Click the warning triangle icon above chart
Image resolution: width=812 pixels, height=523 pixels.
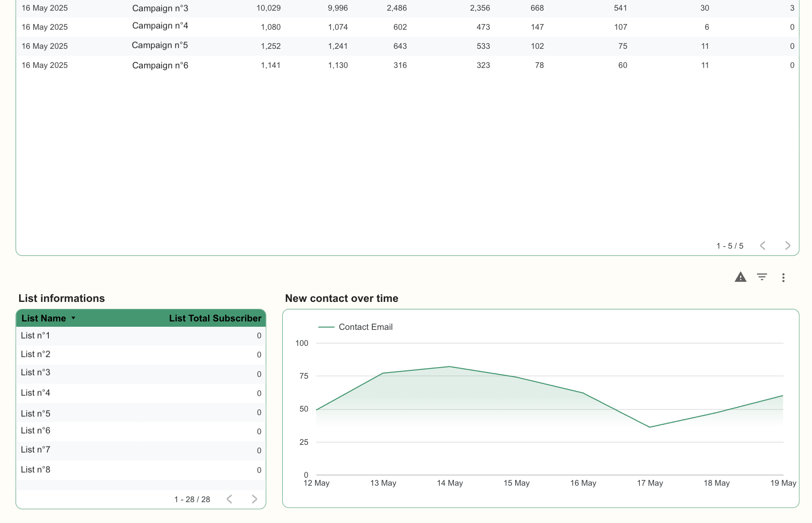(x=740, y=277)
